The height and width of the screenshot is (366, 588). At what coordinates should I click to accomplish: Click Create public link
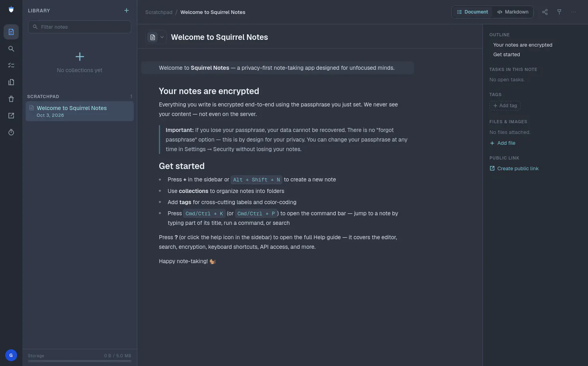tap(514, 169)
